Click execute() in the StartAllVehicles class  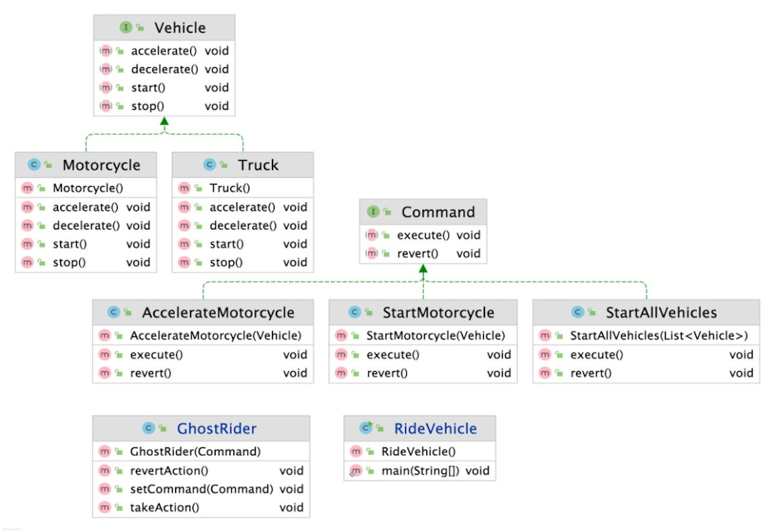coord(597,354)
